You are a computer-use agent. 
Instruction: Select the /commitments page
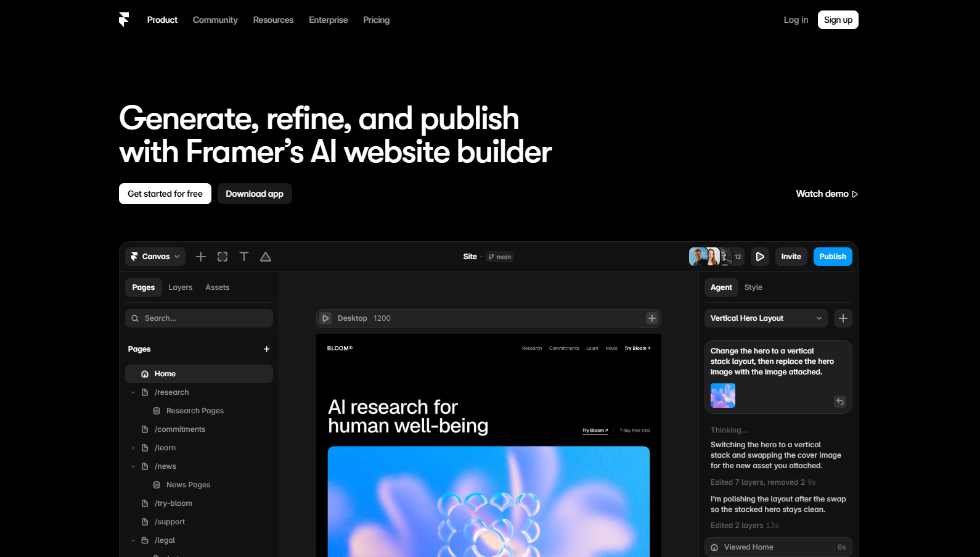pos(180,429)
